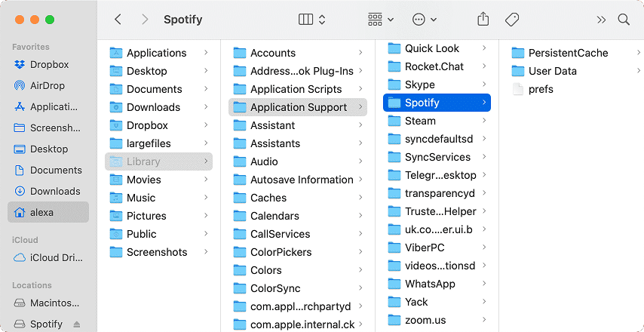The image size is (644, 332).
Task: Select the Accounts folder
Action: (x=298, y=53)
